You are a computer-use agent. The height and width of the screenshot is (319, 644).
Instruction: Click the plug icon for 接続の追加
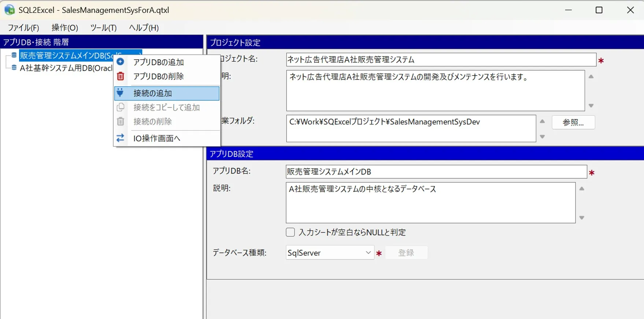point(120,93)
